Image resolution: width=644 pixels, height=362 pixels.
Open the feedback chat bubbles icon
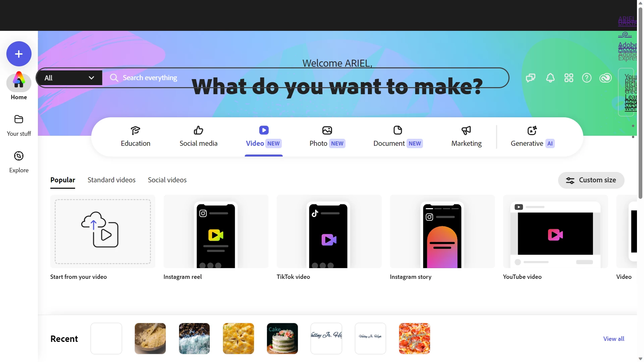point(531,78)
